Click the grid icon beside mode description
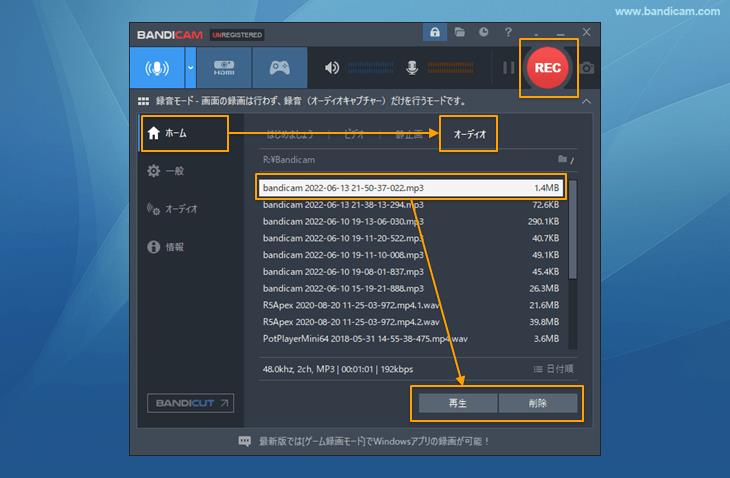 143,101
